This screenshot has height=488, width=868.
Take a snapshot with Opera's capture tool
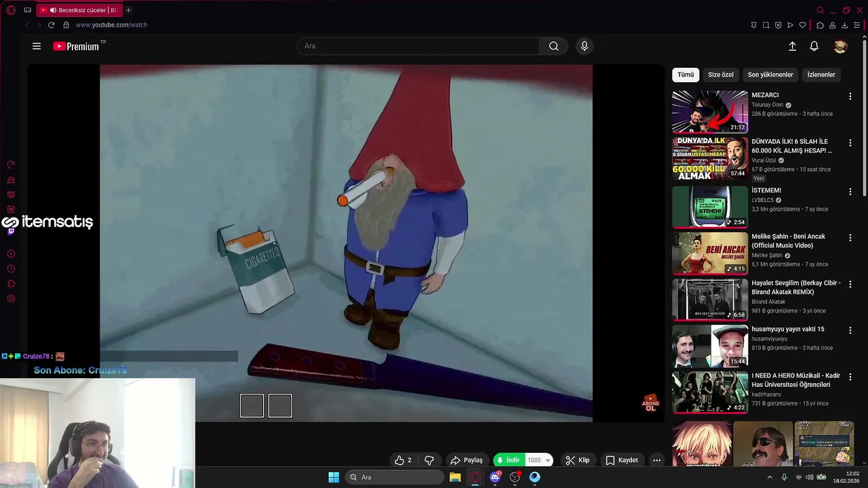click(x=766, y=25)
